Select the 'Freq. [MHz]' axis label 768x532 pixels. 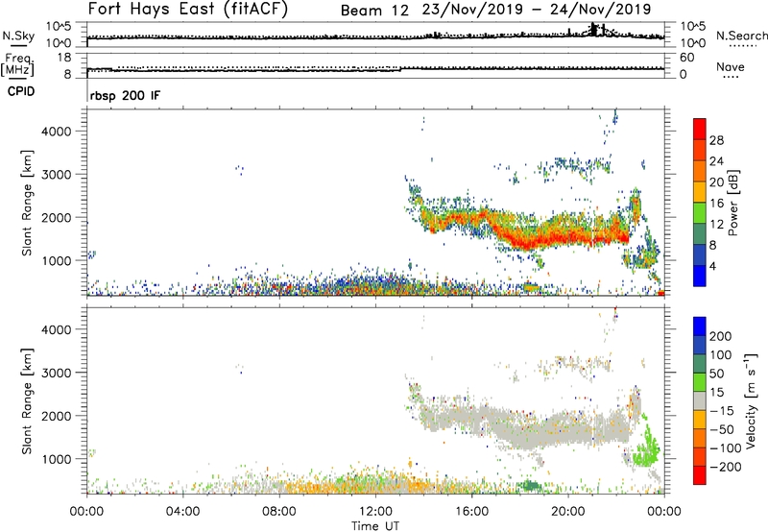17,64
